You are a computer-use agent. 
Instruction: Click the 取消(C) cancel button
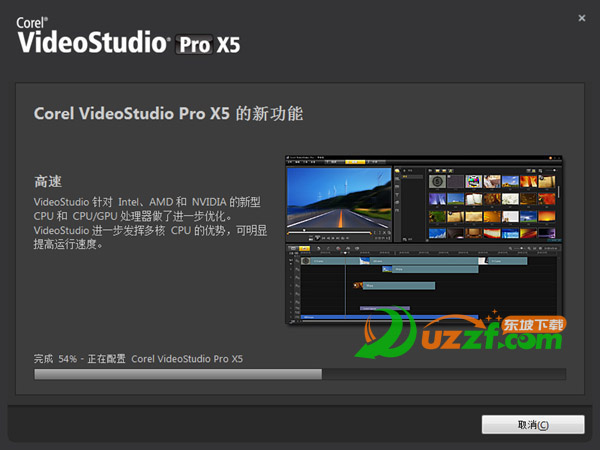pyautogui.click(x=533, y=424)
